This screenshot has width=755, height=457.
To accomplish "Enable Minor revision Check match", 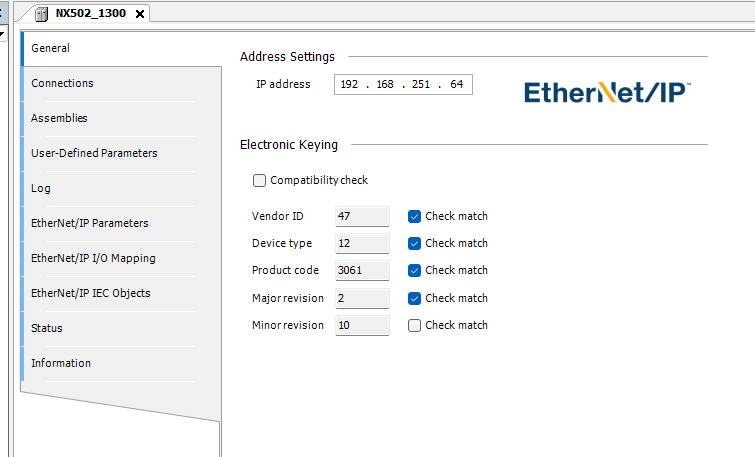I will [x=414, y=325].
